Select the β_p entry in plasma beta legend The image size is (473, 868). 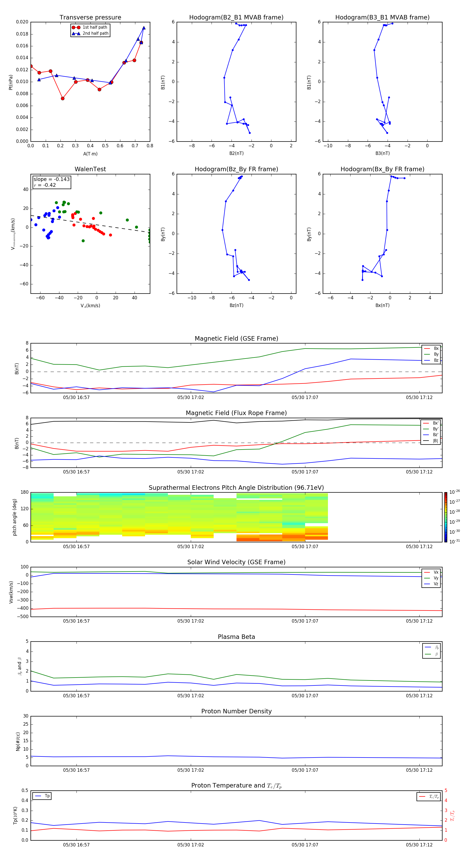click(x=431, y=647)
